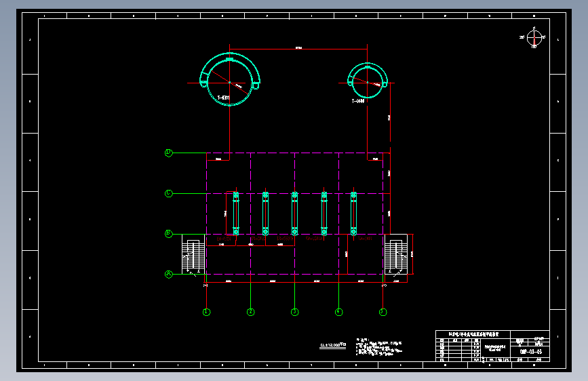Click grid axis bubble 3
Image resolution: width=588 pixels, height=381 pixels.
[295, 312]
